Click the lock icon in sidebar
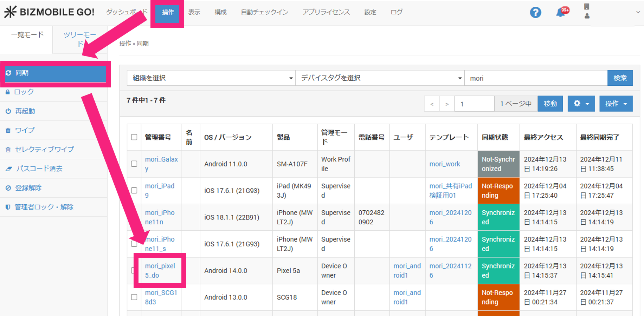 [8, 92]
